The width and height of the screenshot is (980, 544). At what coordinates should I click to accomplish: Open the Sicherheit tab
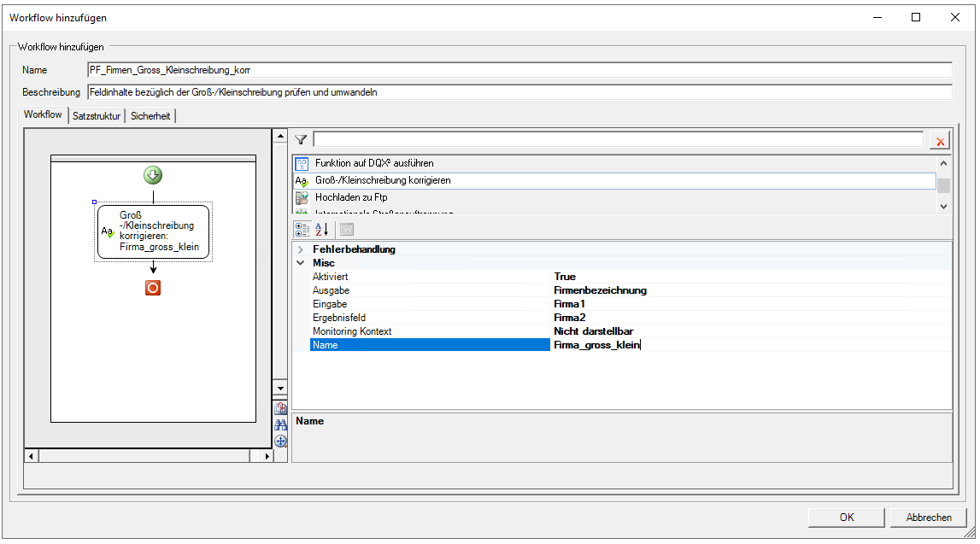tap(150, 115)
